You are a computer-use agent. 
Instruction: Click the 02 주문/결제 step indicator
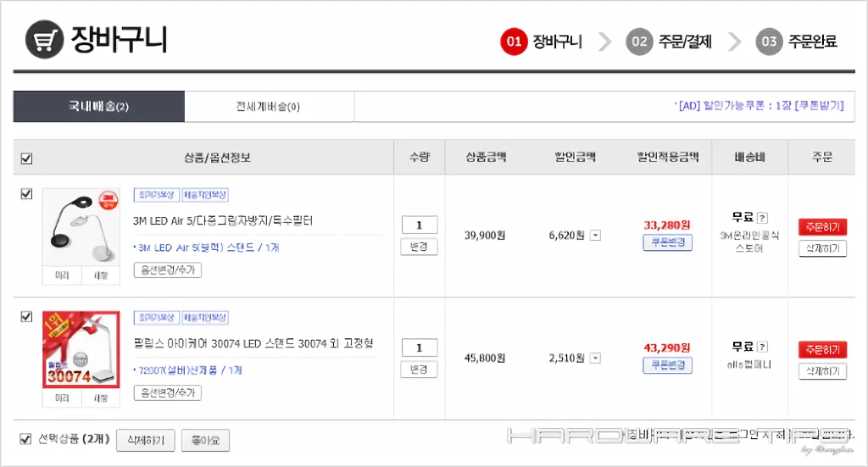[669, 42]
